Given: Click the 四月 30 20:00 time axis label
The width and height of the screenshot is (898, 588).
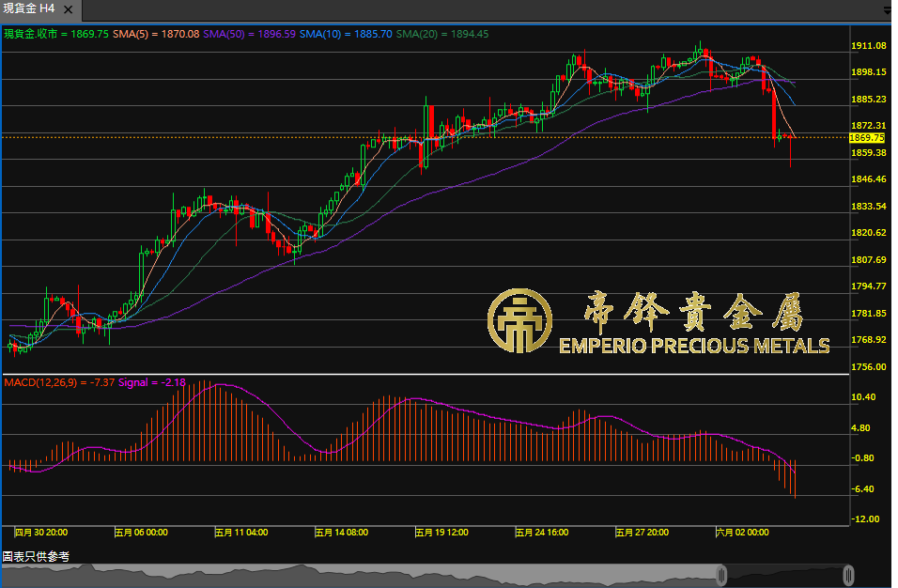Looking at the screenshot, I should pos(40,532).
